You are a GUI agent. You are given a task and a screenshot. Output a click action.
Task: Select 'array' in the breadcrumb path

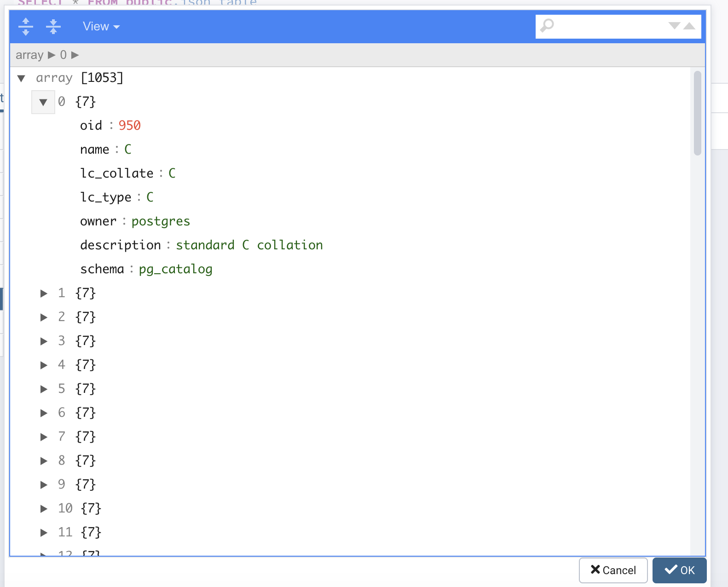[x=29, y=55]
